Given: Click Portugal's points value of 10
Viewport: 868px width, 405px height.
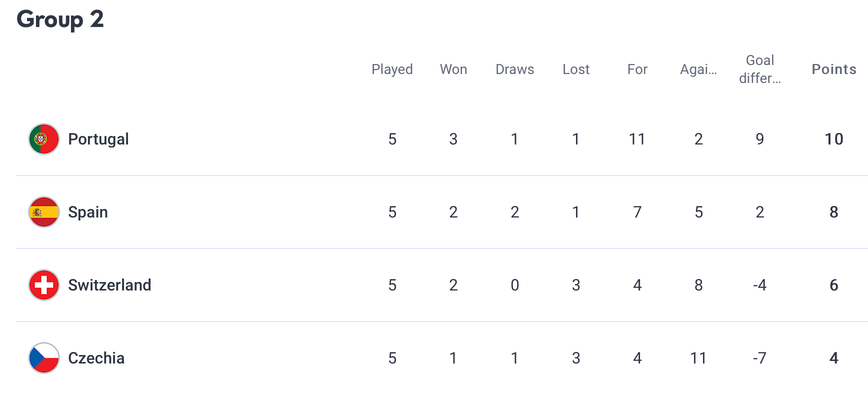Looking at the screenshot, I should [x=834, y=139].
